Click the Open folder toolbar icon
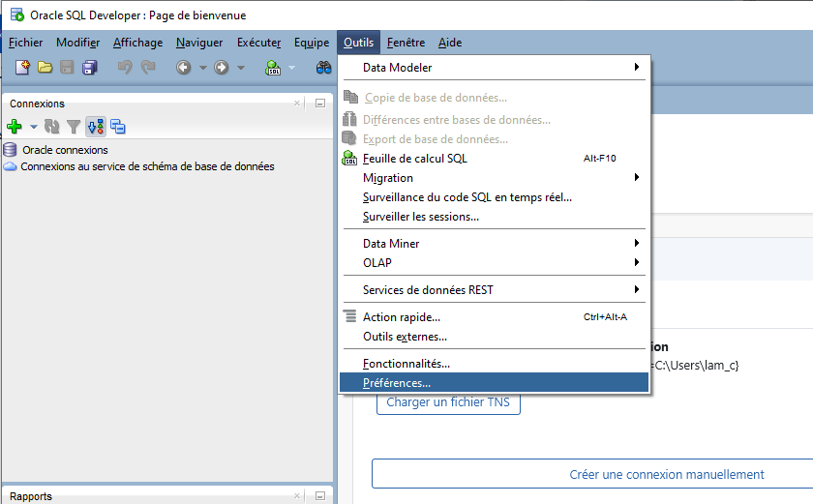 point(45,68)
